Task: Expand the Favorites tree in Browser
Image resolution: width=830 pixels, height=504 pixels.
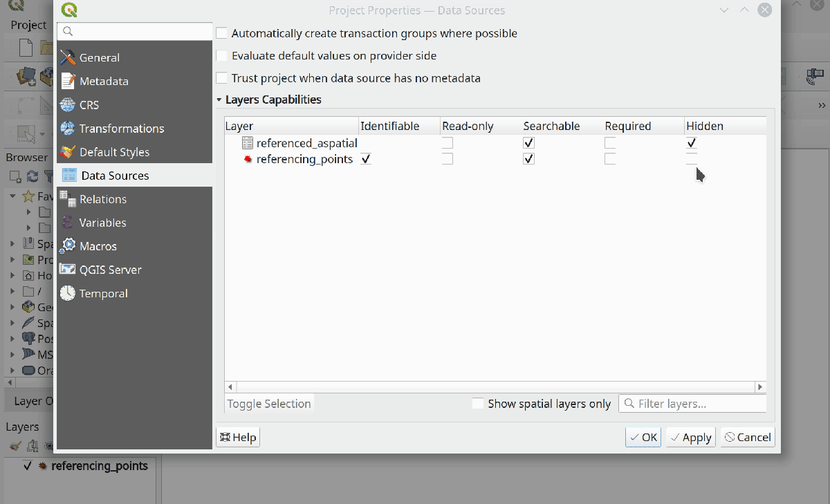Action: click(12, 196)
